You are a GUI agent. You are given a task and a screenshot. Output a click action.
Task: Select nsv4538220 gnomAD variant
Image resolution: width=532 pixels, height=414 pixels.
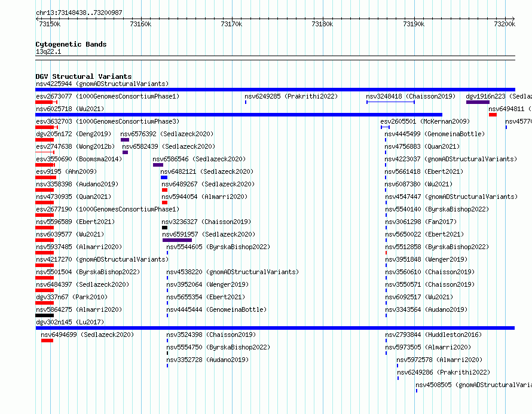[233, 272]
